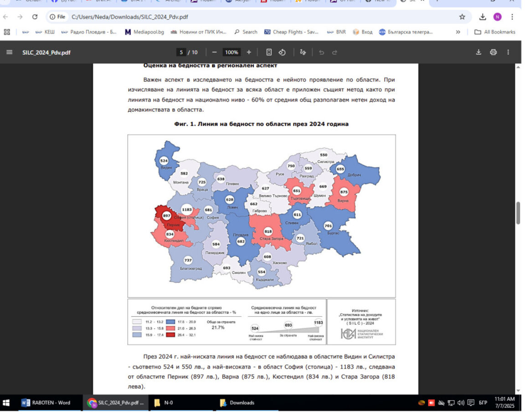The image size is (525, 420).
Task: Open the All Bookmarks folder
Action: click(x=495, y=32)
